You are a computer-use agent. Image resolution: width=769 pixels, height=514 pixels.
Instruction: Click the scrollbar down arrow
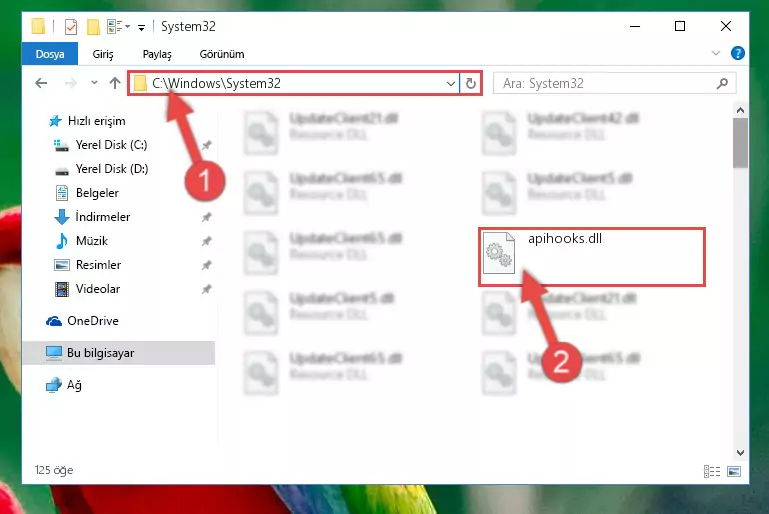(x=741, y=452)
